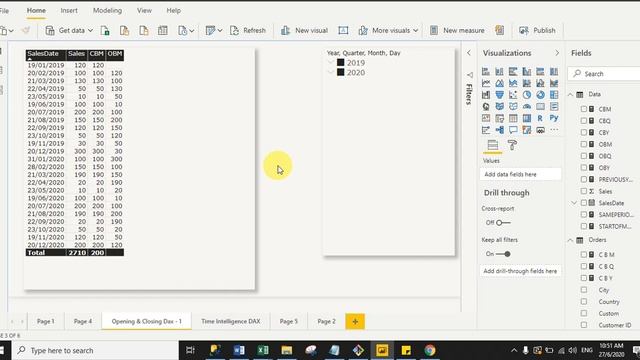Go to the Time Intelligence DAX page

(231, 321)
